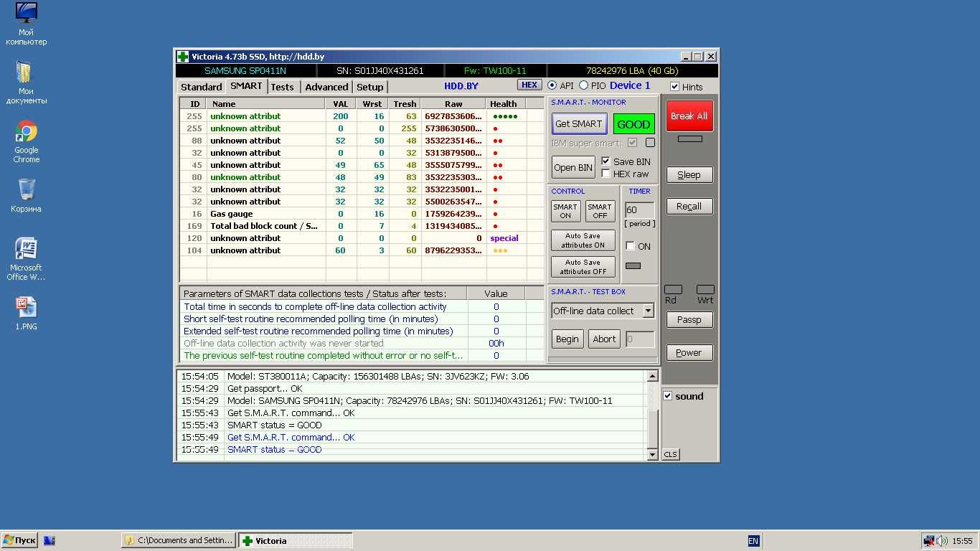Image resolution: width=980 pixels, height=551 pixels.
Task: Click the CLS clear log button
Action: 670,454
